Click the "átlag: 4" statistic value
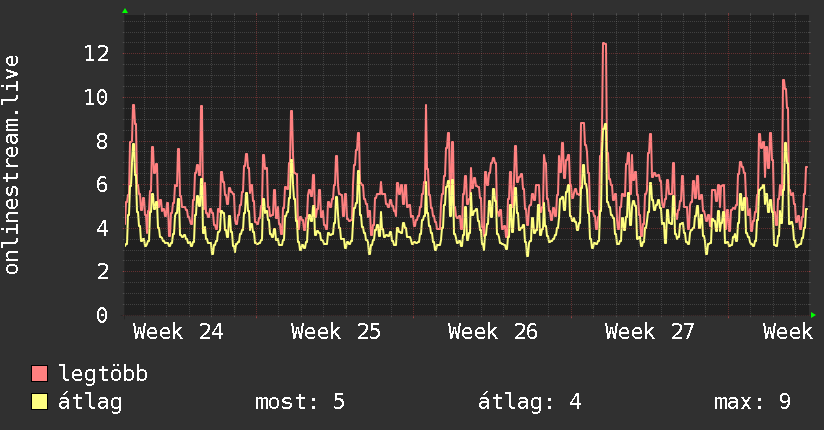 (530, 402)
